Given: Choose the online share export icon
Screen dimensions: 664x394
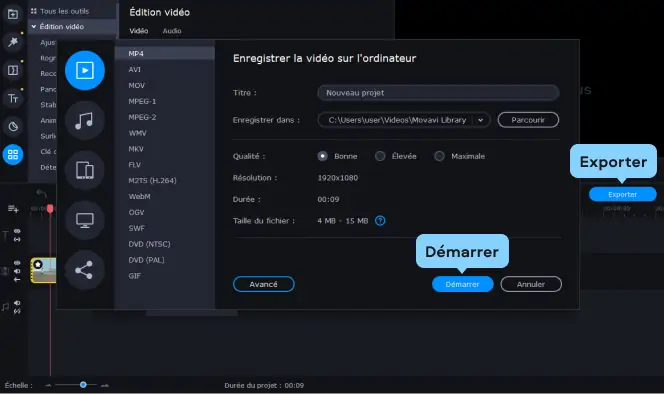Looking at the screenshot, I should (85, 270).
